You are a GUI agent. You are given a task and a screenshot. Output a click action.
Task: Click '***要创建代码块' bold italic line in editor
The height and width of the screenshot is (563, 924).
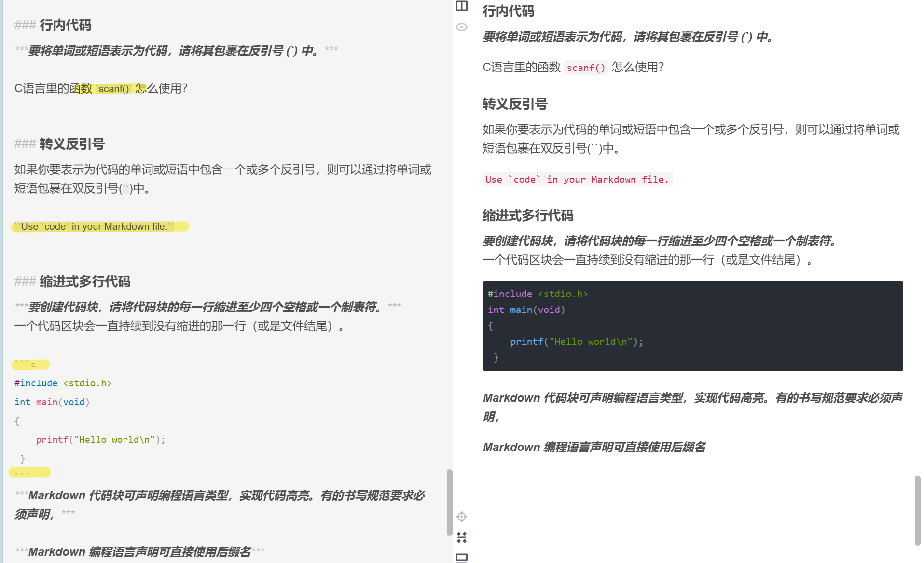click(x=208, y=307)
